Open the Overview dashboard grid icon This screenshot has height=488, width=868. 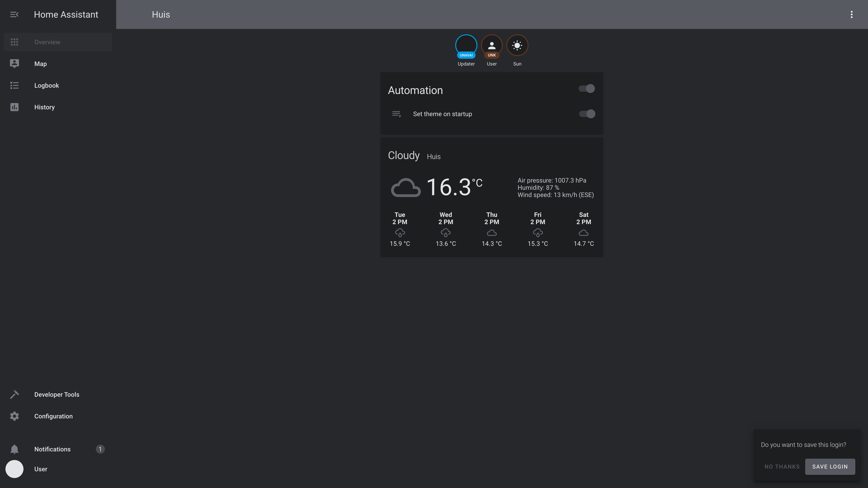pyautogui.click(x=14, y=42)
